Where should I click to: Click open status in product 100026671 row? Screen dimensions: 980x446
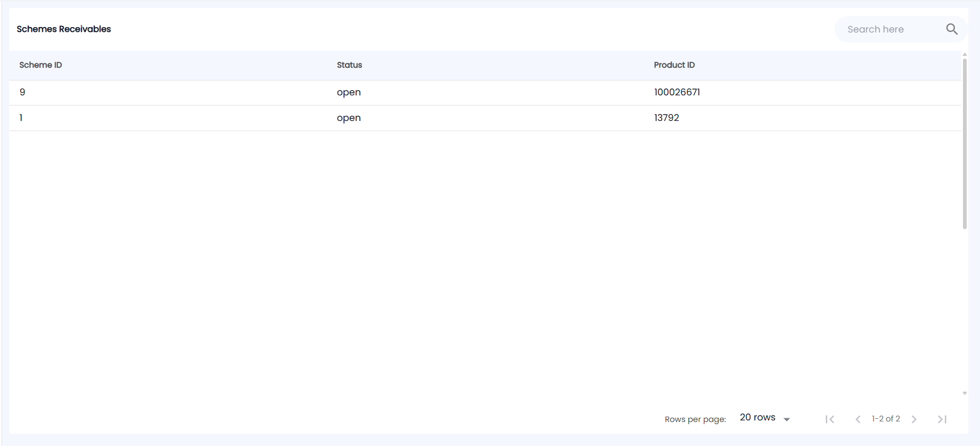pos(349,93)
